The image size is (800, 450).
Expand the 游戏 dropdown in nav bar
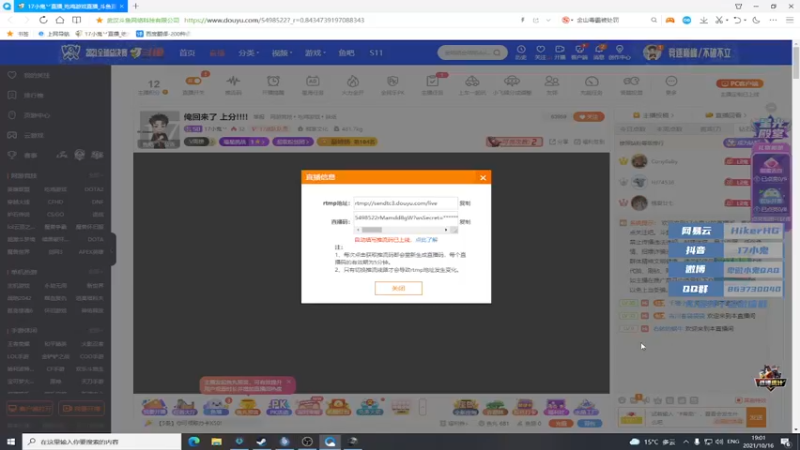315,53
